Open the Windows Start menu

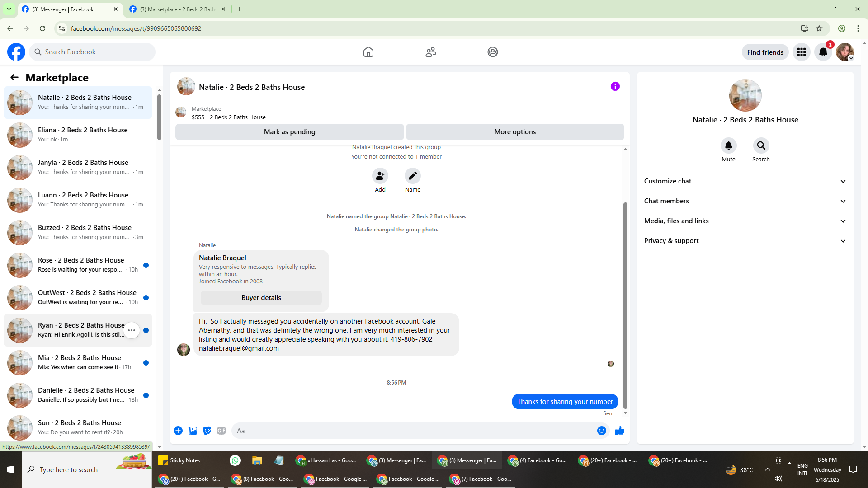(x=11, y=470)
